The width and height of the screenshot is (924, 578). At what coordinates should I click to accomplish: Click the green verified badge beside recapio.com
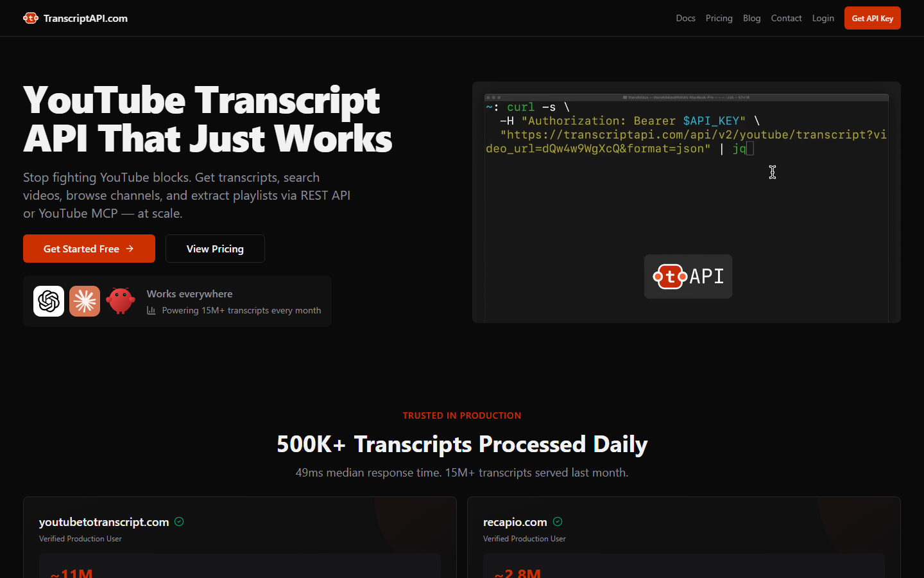tap(557, 521)
